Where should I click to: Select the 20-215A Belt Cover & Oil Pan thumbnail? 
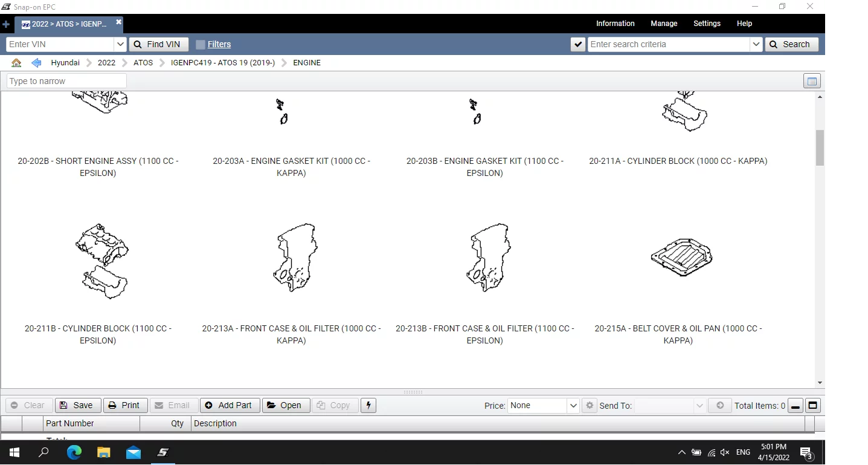(x=681, y=258)
